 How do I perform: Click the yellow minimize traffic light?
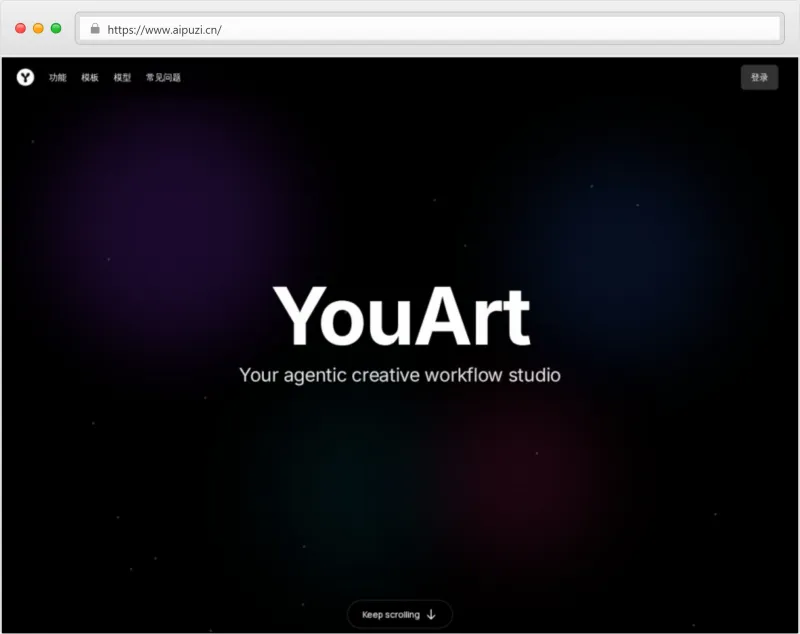pyautogui.click(x=37, y=28)
